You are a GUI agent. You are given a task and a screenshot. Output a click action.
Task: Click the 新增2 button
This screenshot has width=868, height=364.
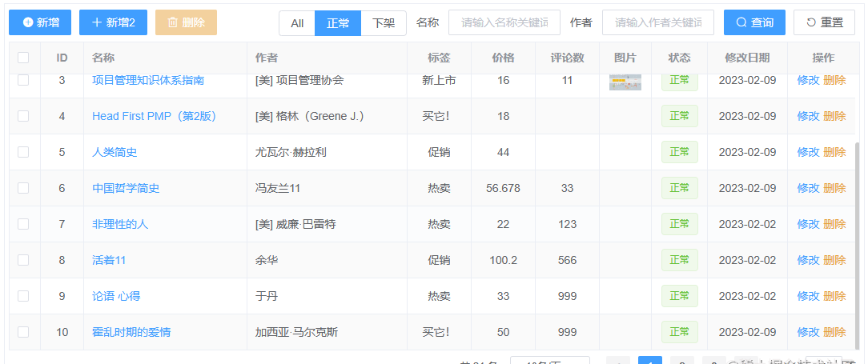coord(113,22)
